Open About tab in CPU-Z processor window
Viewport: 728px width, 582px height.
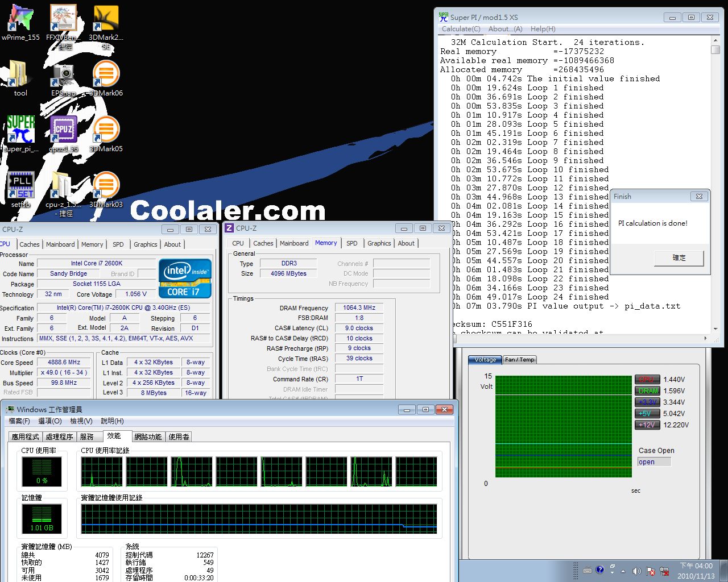pos(172,244)
